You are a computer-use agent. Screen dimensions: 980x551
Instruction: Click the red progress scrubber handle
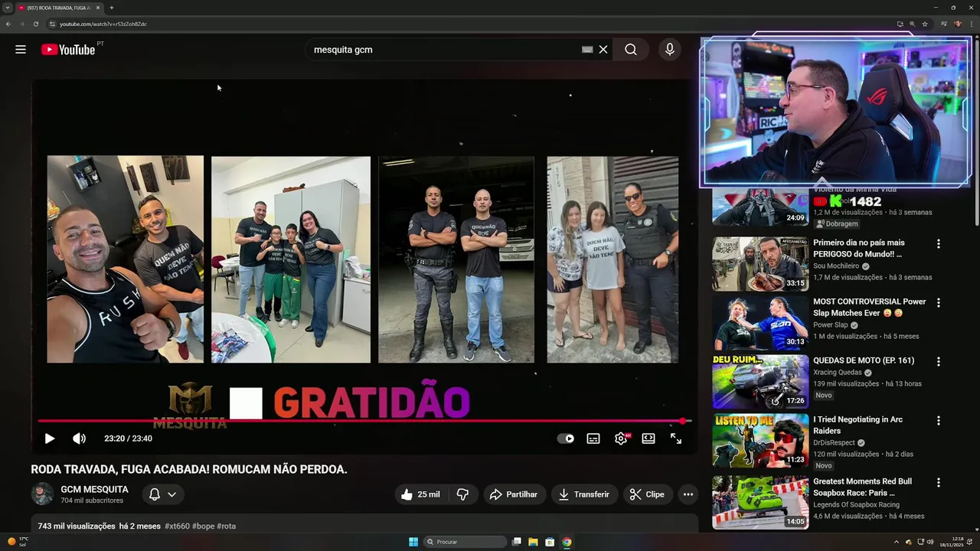[x=682, y=421]
